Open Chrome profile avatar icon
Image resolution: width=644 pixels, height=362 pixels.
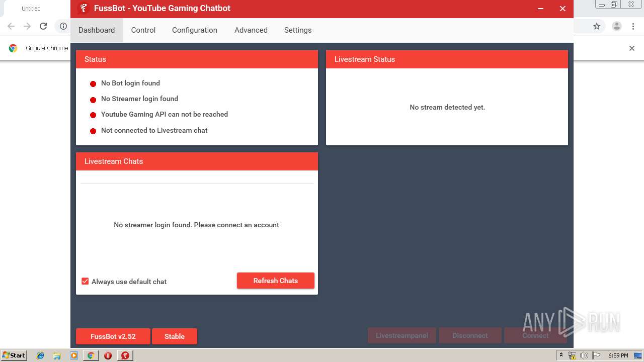coord(617,26)
